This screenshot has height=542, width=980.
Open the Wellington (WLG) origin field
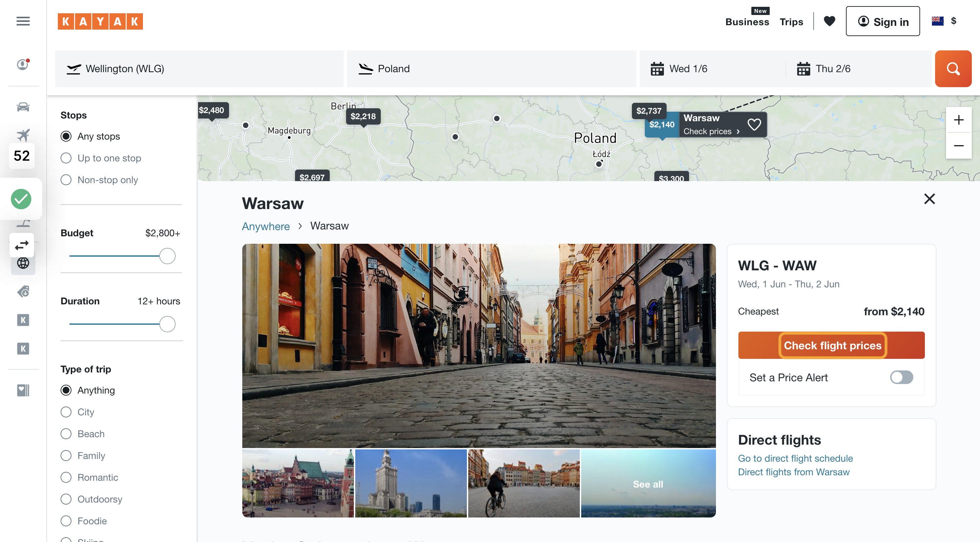pos(199,69)
